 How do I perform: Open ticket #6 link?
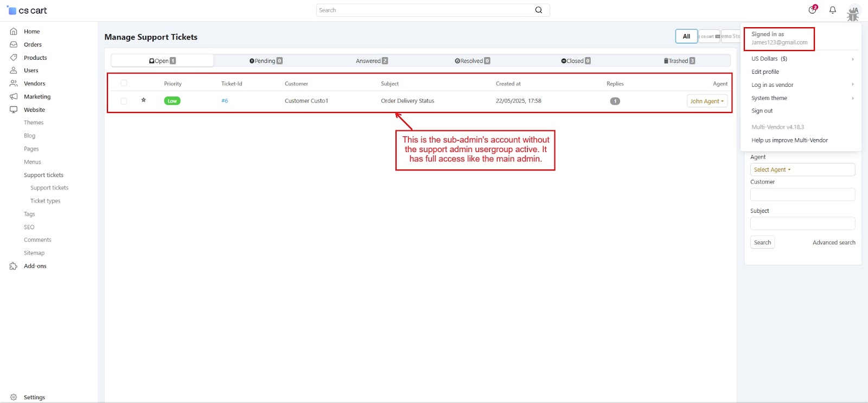pos(225,101)
